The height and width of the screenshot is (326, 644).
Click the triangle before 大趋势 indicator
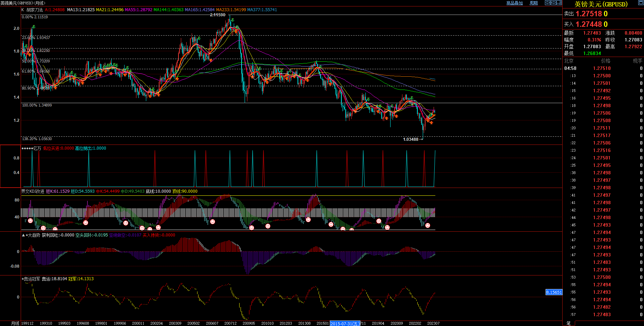pyautogui.click(x=23, y=235)
